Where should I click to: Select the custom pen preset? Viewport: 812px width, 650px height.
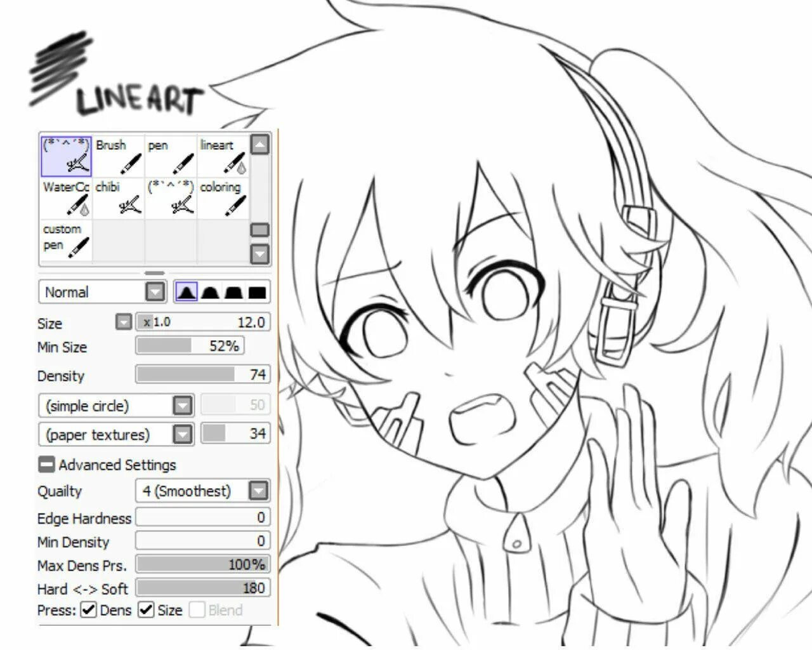pyautogui.click(x=67, y=240)
